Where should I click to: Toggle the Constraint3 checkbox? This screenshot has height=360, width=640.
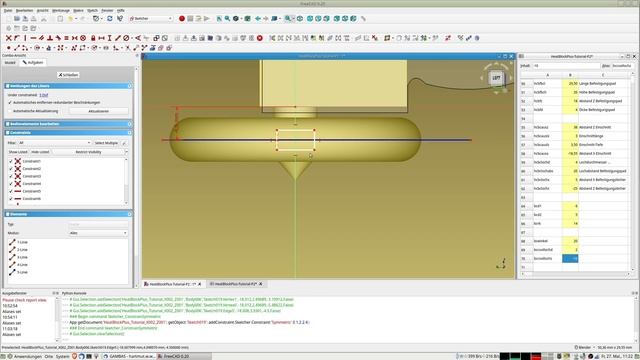tap(11, 176)
